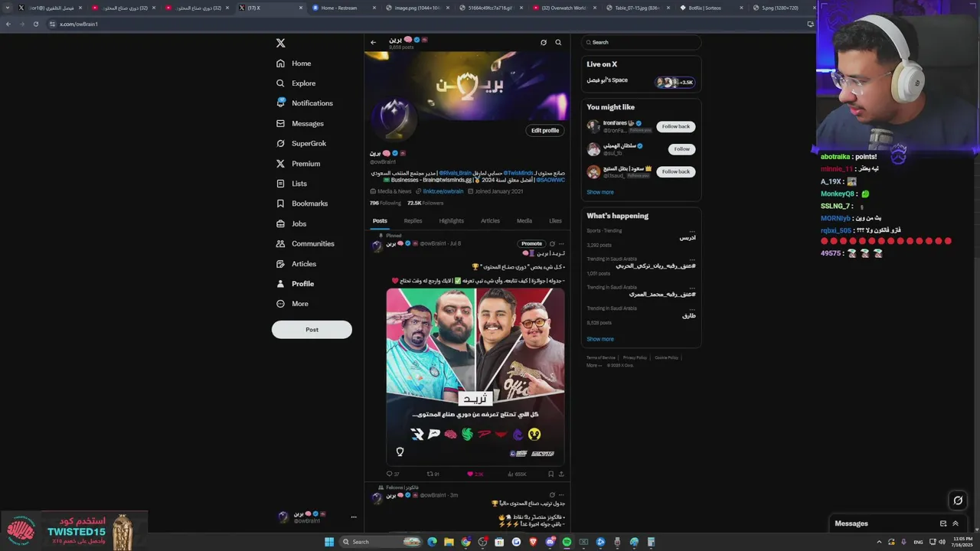Open Notifications in the sidebar
This screenshot has width=980, height=551.
tap(305, 103)
